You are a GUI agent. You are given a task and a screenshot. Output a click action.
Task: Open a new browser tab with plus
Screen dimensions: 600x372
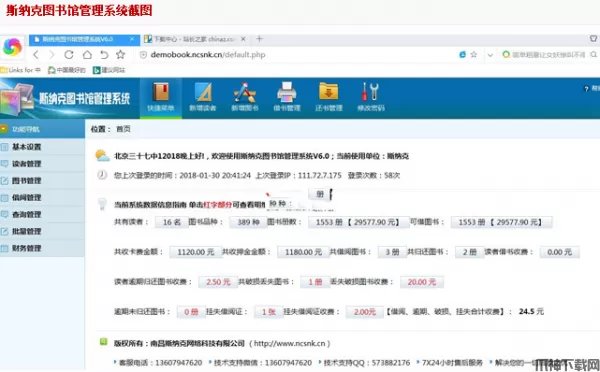tap(259, 39)
